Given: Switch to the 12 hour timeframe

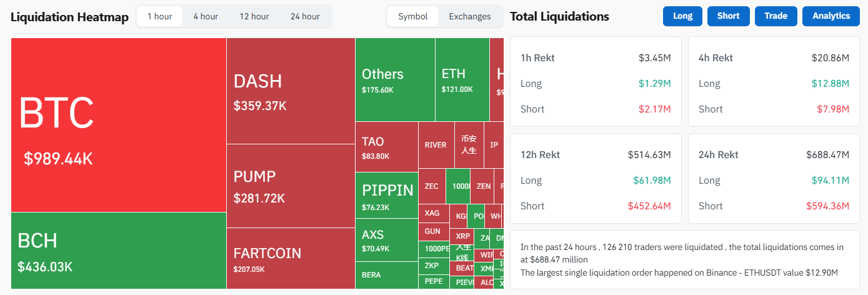Looking at the screenshot, I should pos(254,16).
